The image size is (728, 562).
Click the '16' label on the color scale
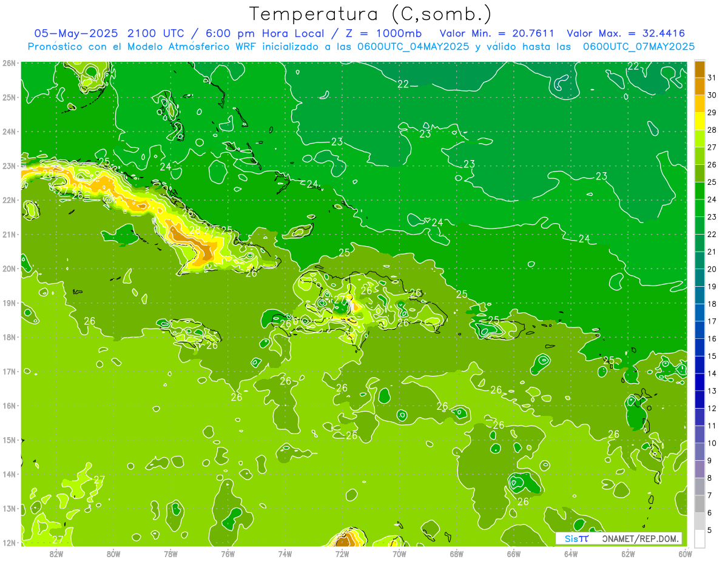[712, 339]
